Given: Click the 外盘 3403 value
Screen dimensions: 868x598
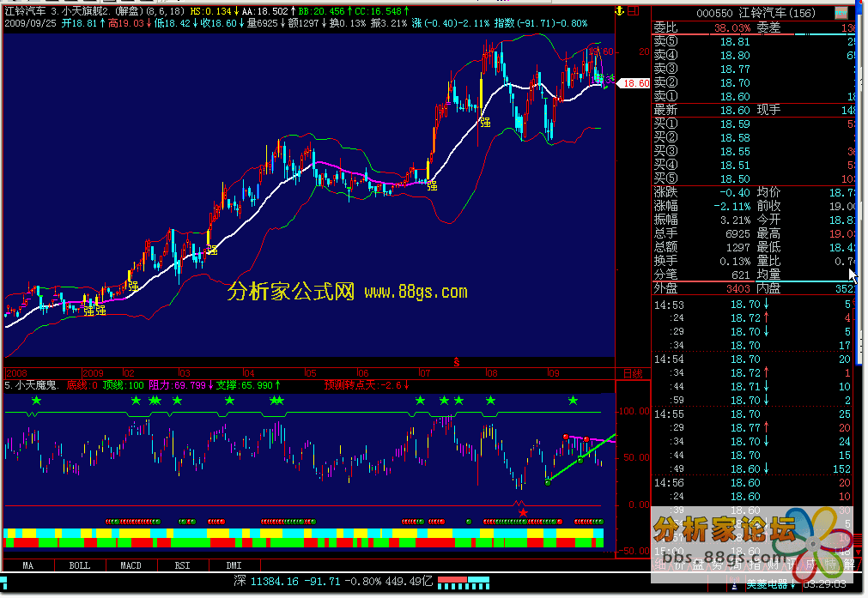Looking at the screenshot, I should tap(737, 289).
